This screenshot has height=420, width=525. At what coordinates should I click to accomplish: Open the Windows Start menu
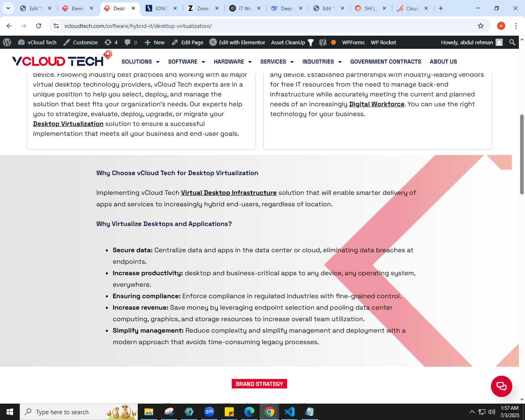10,412
